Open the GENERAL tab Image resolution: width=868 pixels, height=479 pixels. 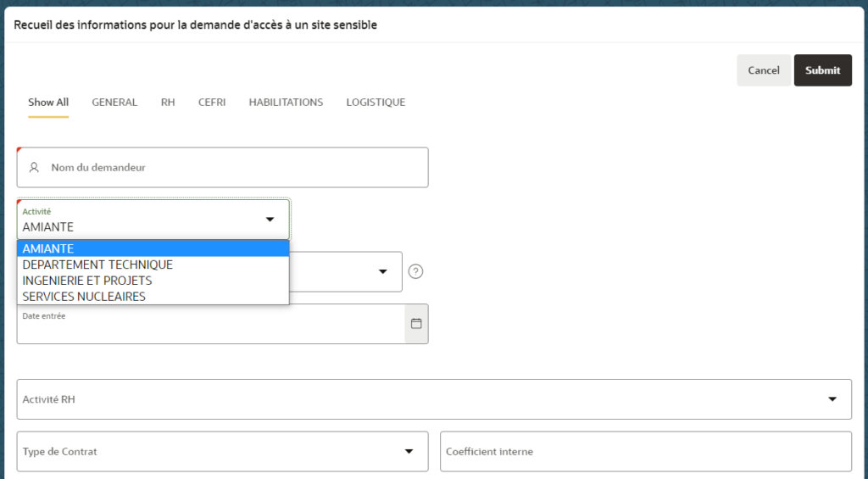[x=114, y=103]
